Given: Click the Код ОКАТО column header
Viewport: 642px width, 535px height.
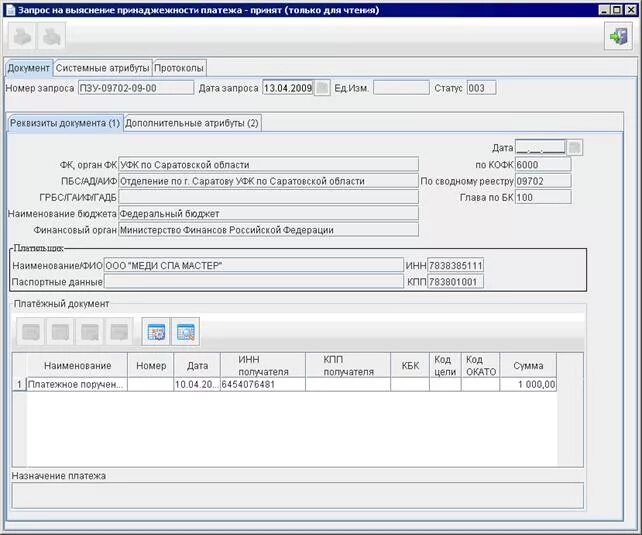Looking at the screenshot, I should tap(480, 366).
